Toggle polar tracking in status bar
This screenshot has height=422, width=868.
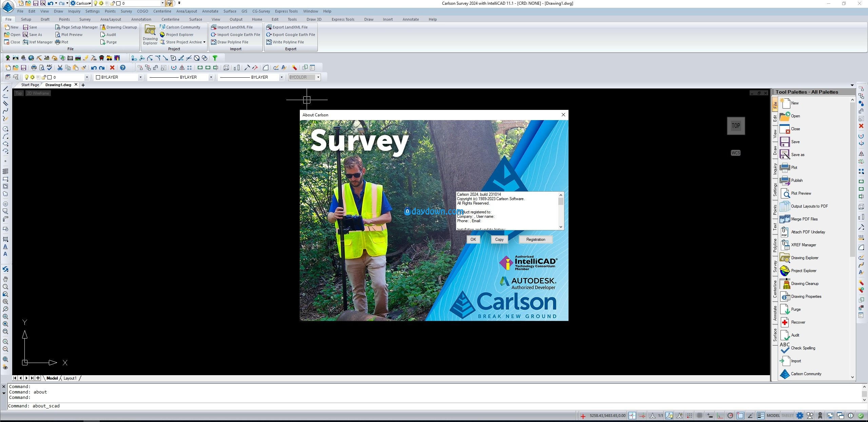tap(730, 416)
